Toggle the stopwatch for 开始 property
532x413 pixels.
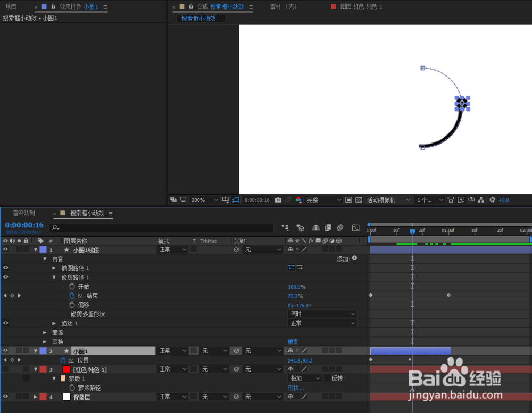[72, 286]
